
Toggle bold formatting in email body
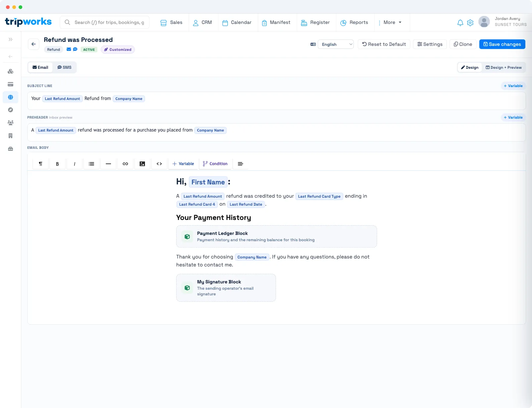click(x=58, y=164)
